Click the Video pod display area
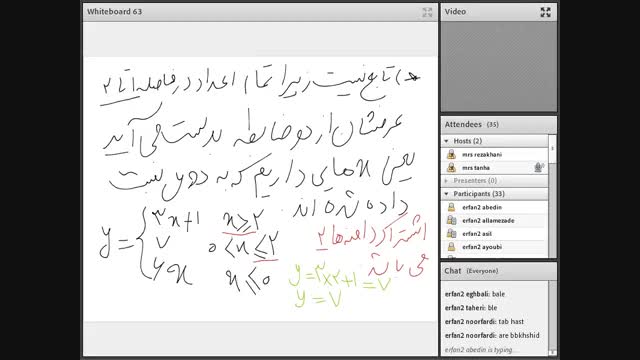 coord(498,67)
